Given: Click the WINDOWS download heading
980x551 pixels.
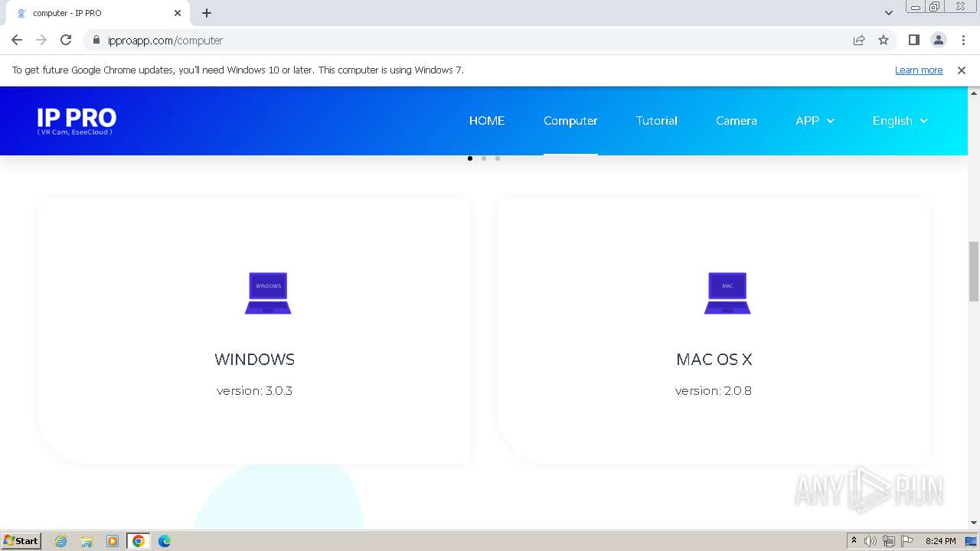Looking at the screenshot, I should click(x=254, y=360).
